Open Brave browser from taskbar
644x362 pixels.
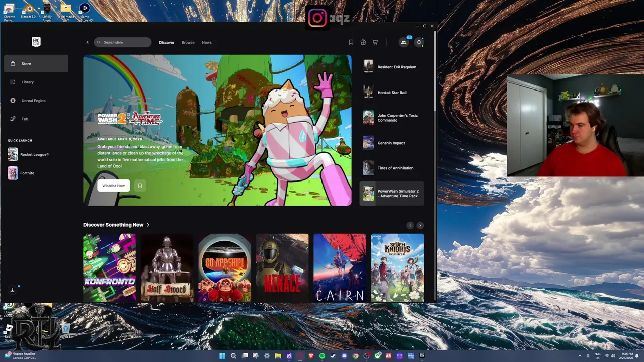(311, 356)
